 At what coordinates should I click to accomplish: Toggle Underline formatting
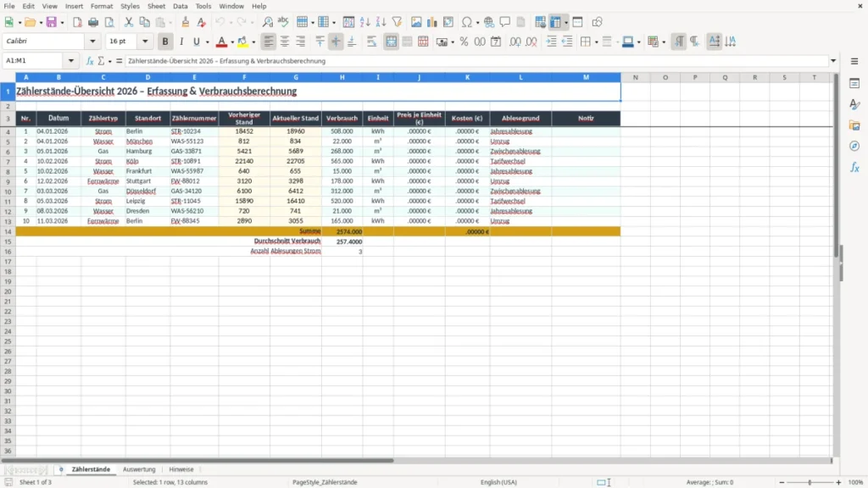196,42
